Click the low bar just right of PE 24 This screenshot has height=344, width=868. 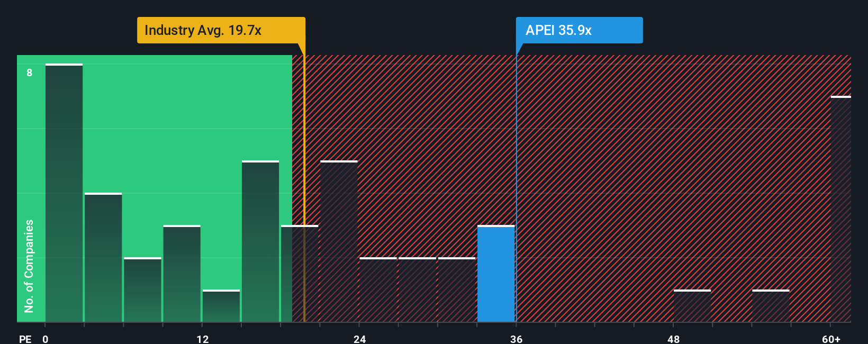pyautogui.click(x=378, y=289)
